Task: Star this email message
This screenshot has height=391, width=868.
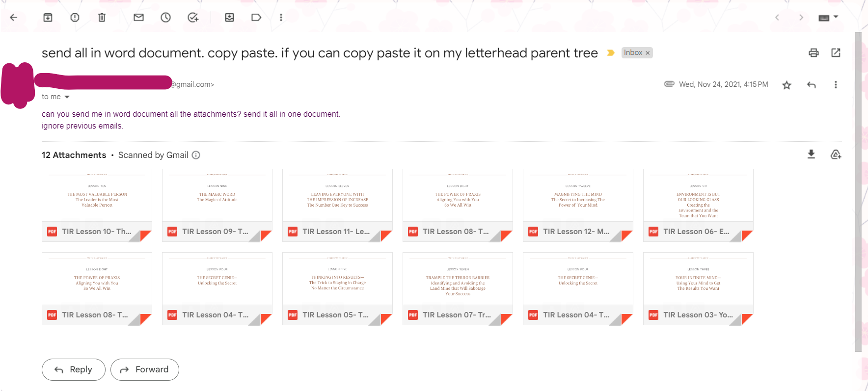Action: point(787,85)
